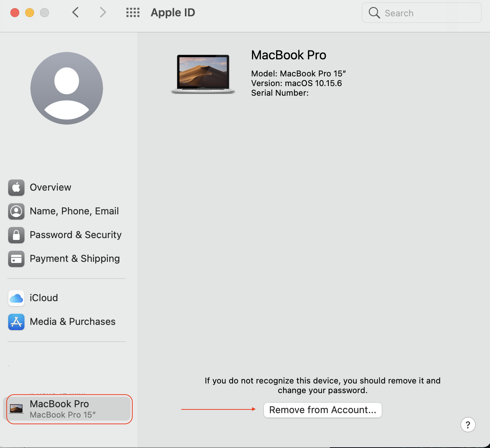
Task: Click the forward navigation chevron
Action: pyautogui.click(x=103, y=12)
